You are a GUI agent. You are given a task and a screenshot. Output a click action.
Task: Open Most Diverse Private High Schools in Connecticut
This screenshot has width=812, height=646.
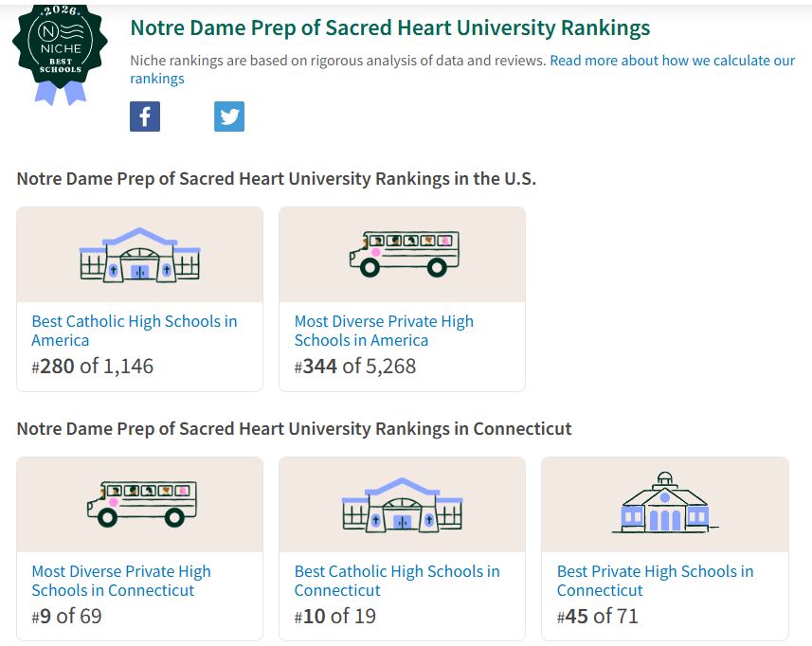121,581
